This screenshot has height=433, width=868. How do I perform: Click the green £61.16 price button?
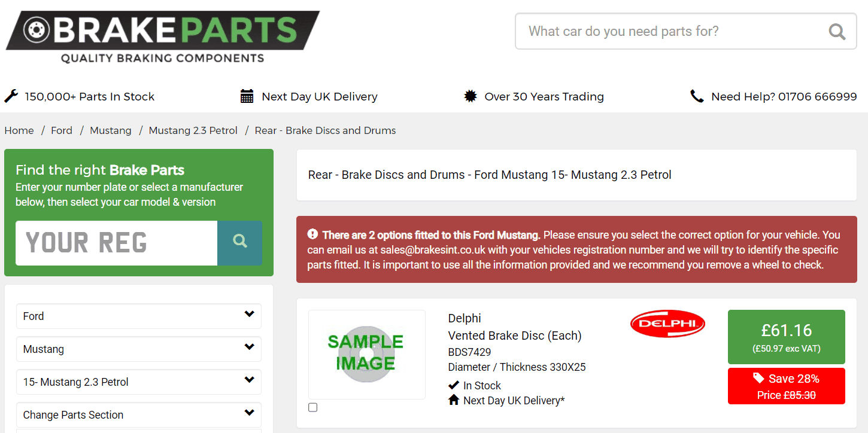[x=787, y=337]
